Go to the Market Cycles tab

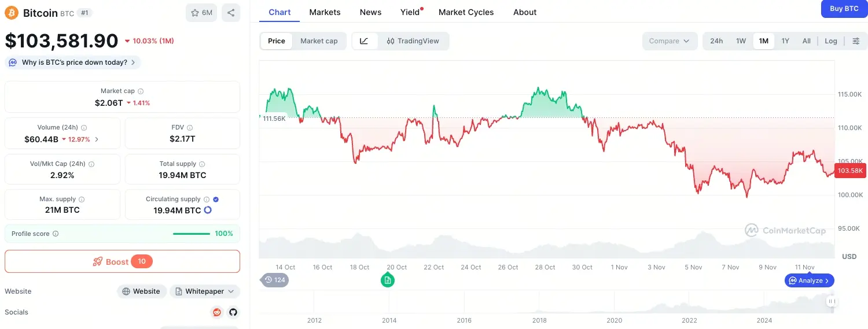(x=466, y=12)
